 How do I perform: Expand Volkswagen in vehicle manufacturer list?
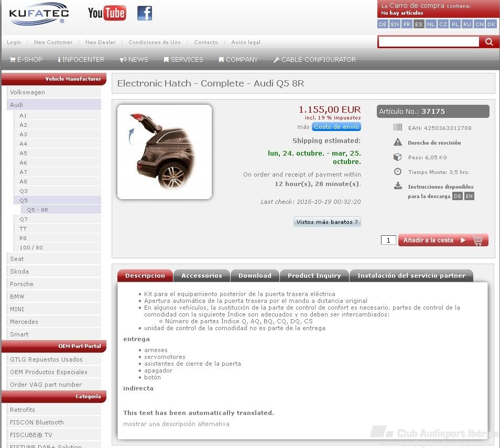click(54, 92)
